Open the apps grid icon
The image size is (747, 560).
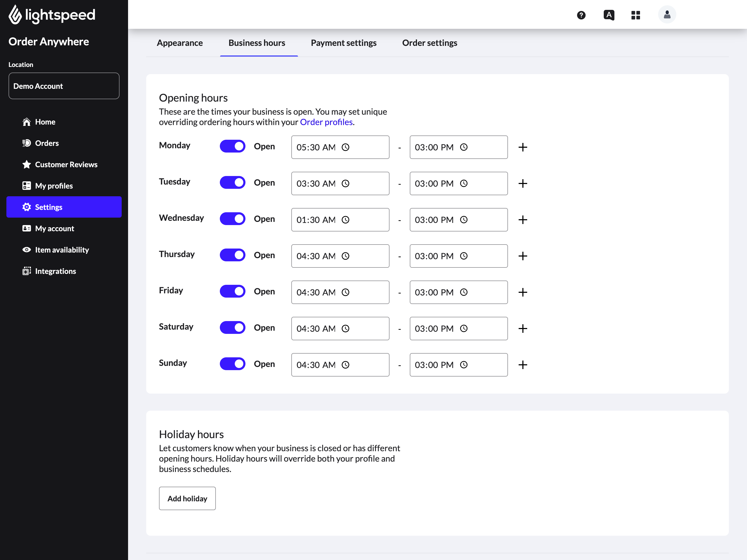pos(635,15)
